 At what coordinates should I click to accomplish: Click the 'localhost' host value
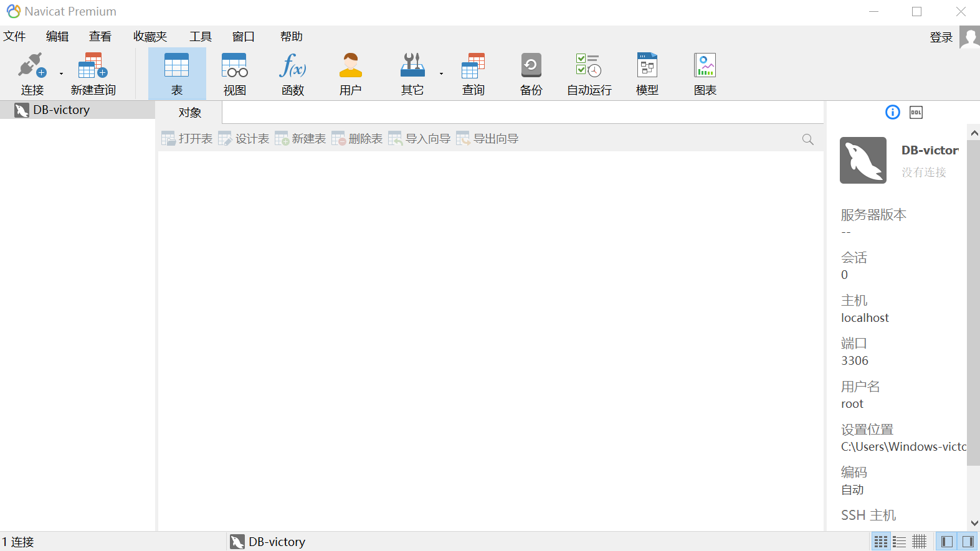coord(865,318)
